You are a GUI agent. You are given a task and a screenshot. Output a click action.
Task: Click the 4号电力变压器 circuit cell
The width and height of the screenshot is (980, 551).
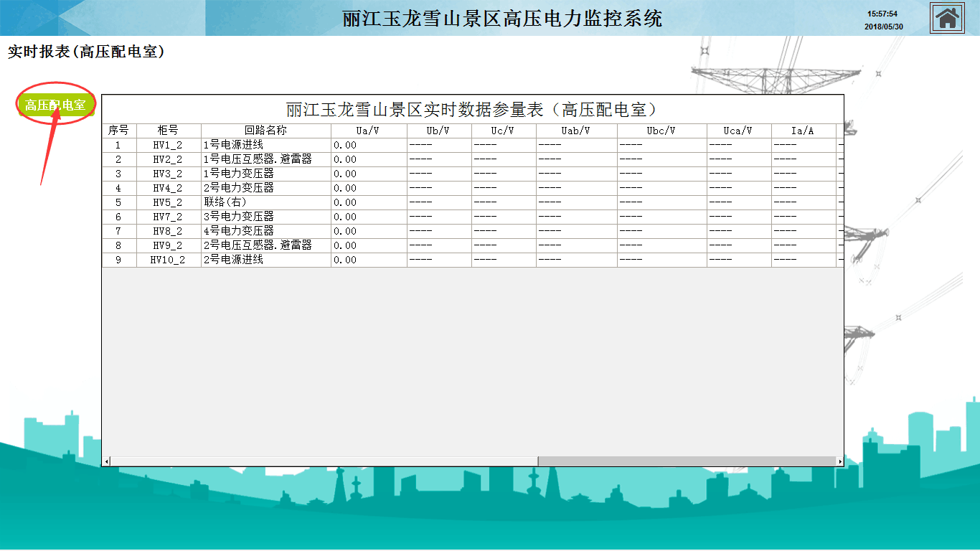click(x=239, y=231)
